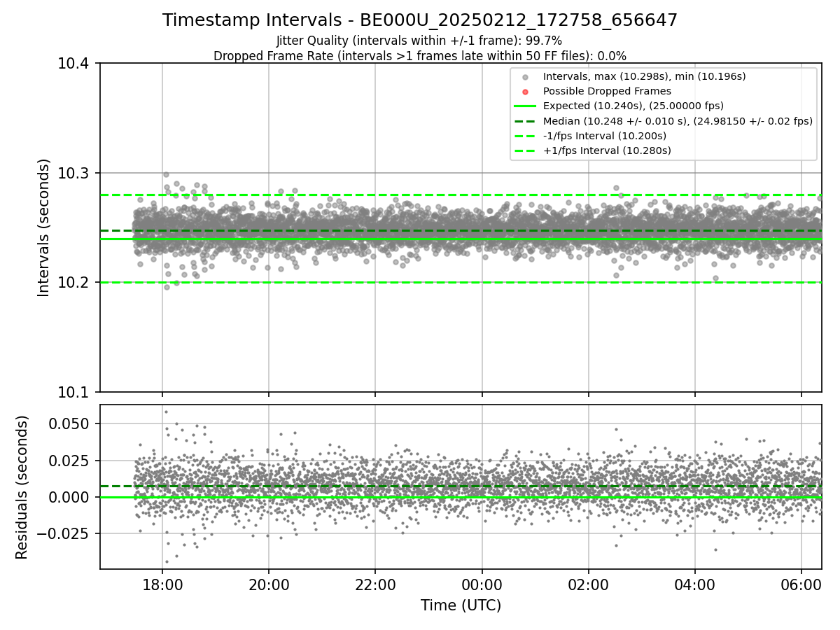Click the 04:00 time tick label
The height and width of the screenshot is (630, 840).
coord(694,584)
